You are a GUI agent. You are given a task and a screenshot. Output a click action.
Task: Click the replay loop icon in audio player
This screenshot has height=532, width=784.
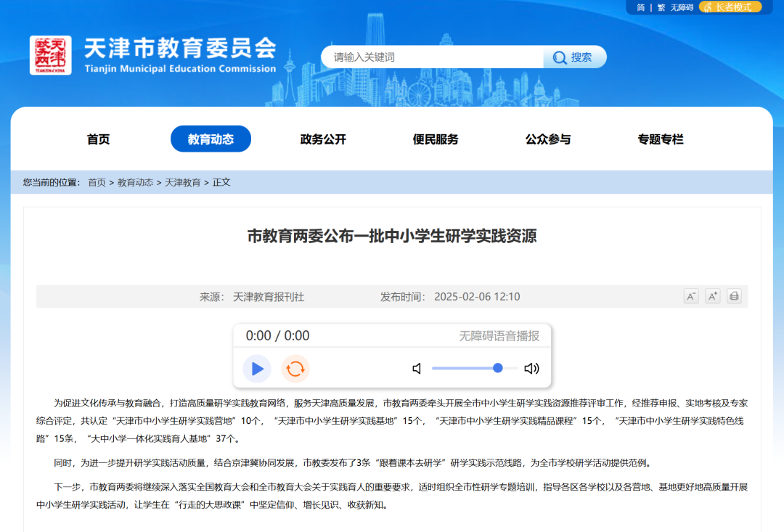294,369
